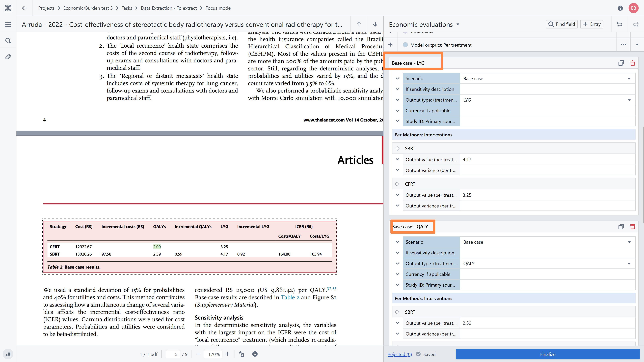The width and height of the screenshot is (644, 362).
Task: Open the Rejected (0) link
Action: tap(399, 354)
